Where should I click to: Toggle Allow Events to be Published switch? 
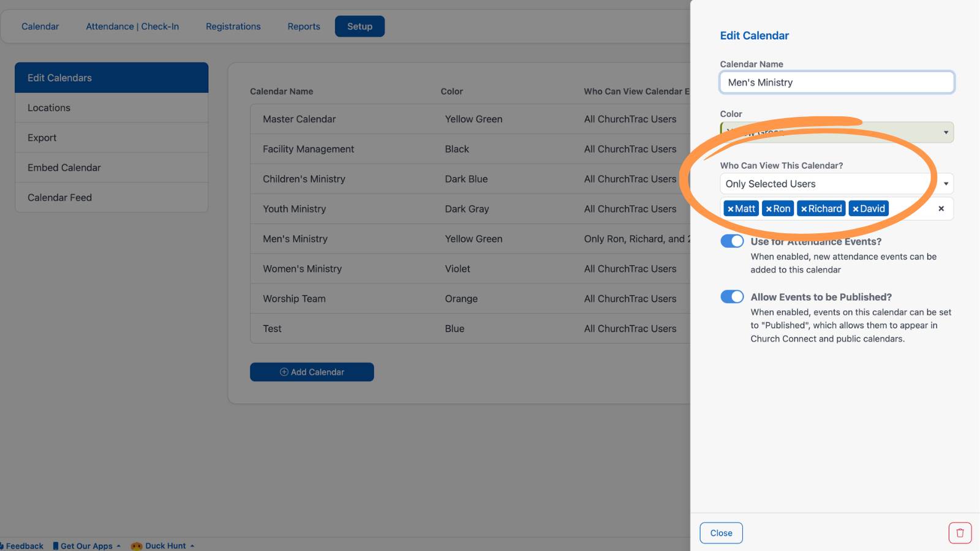point(732,297)
